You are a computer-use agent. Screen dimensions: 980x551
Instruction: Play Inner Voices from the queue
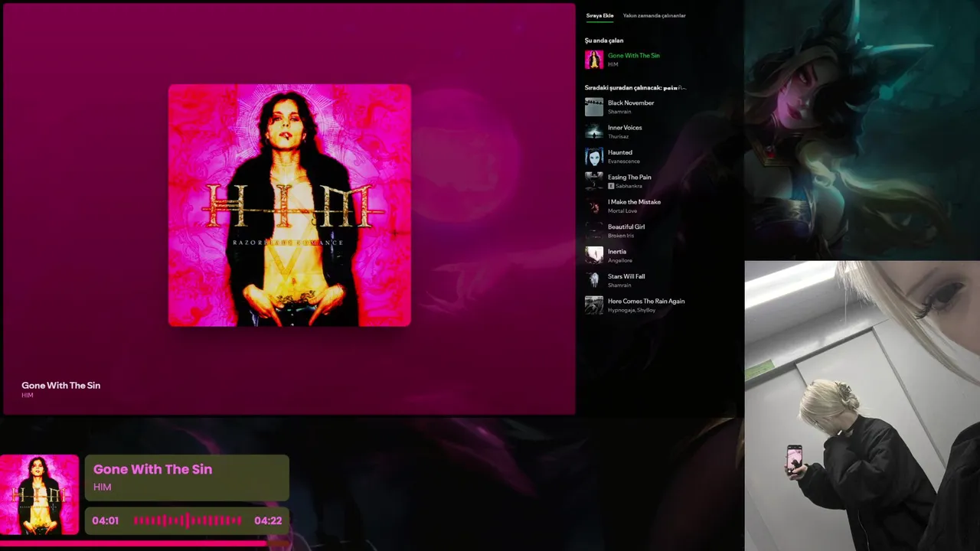[625, 128]
